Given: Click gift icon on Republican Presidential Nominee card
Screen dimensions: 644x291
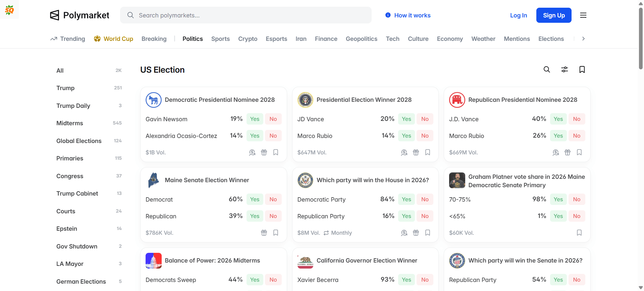Looking at the screenshot, I should [x=568, y=152].
